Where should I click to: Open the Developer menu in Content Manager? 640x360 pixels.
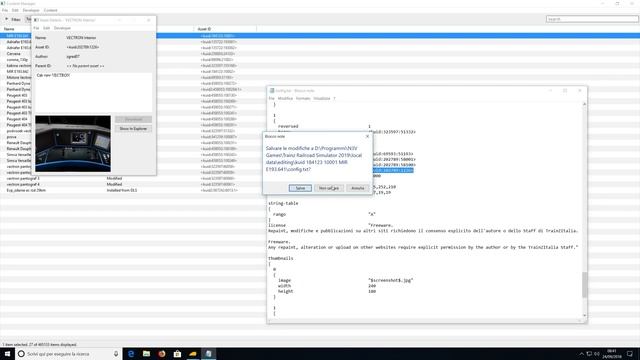pos(31,10)
